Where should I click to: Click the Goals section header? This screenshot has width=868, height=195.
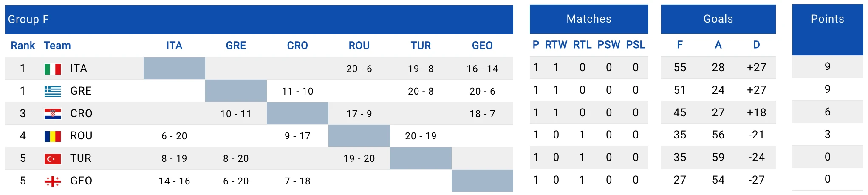click(x=718, y=19)
